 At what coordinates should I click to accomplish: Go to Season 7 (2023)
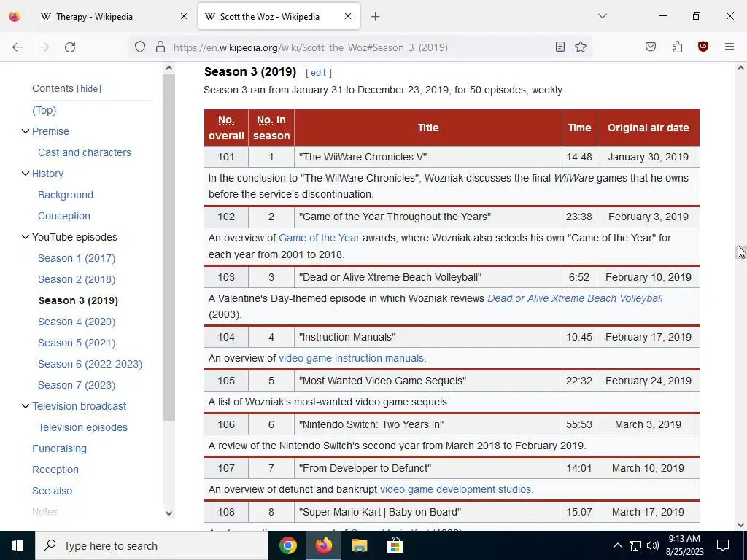[x=77, y=385]
